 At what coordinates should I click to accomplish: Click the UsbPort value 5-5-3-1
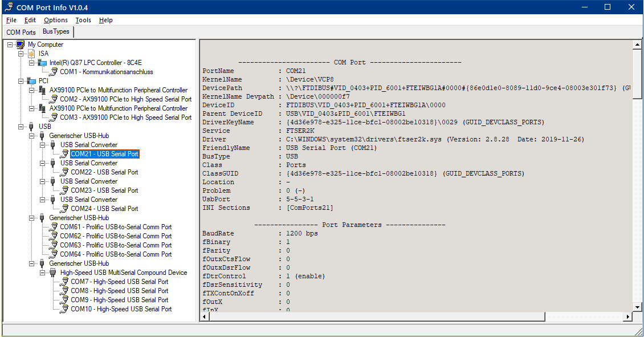tap(300, 199)
